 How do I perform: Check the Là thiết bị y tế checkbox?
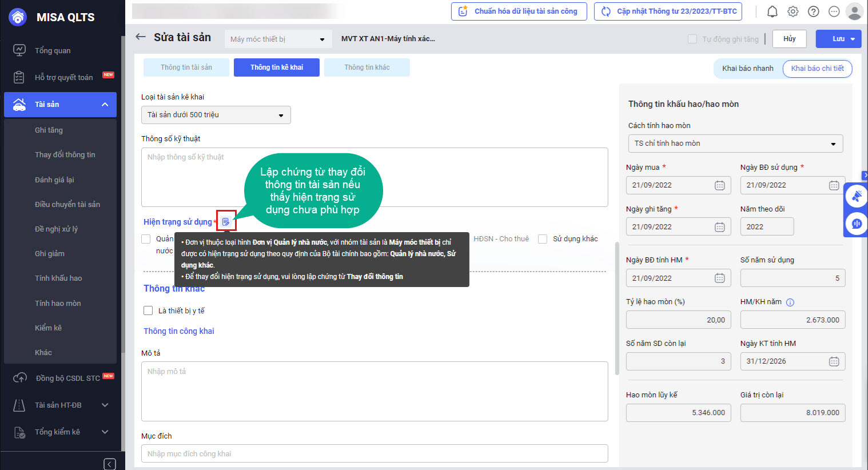point(148,310)
